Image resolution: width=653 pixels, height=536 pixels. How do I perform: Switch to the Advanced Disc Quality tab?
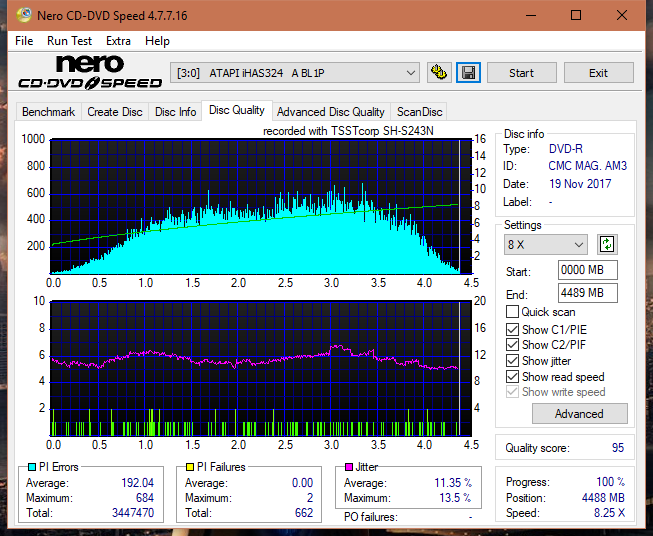331,112
